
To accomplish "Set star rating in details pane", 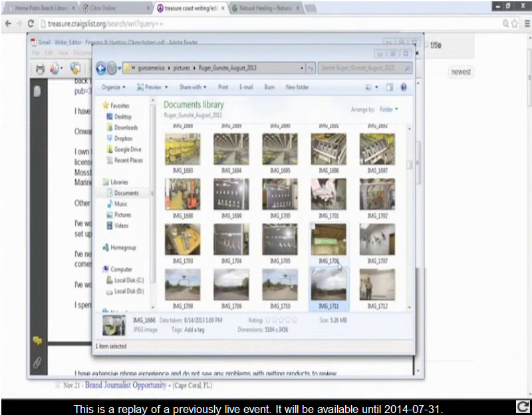I will click(x=281, y=320).
